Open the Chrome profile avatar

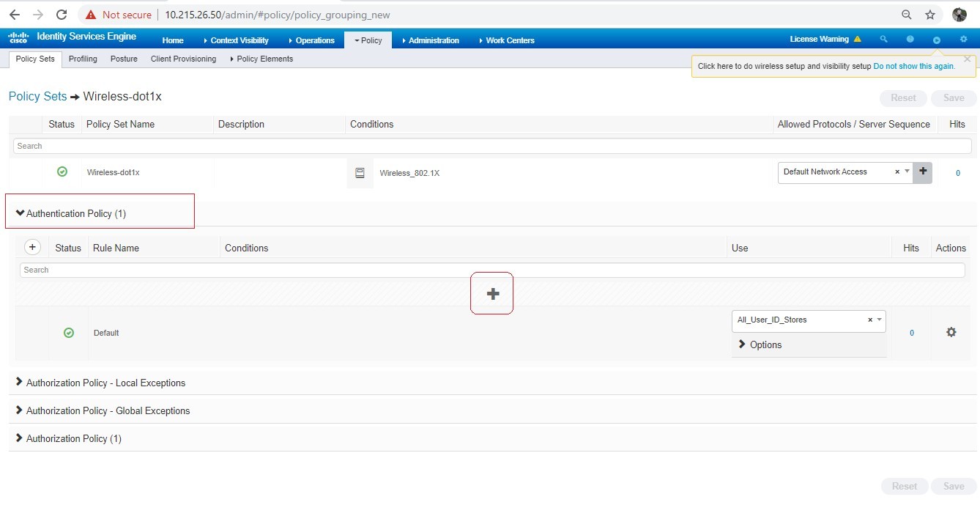(959, 15)
